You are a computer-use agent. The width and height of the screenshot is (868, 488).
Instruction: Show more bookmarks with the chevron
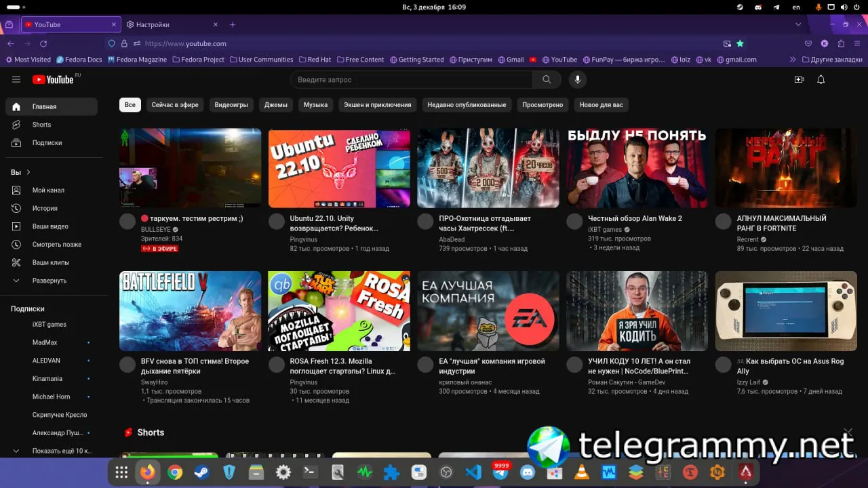[x=793, y=60]
